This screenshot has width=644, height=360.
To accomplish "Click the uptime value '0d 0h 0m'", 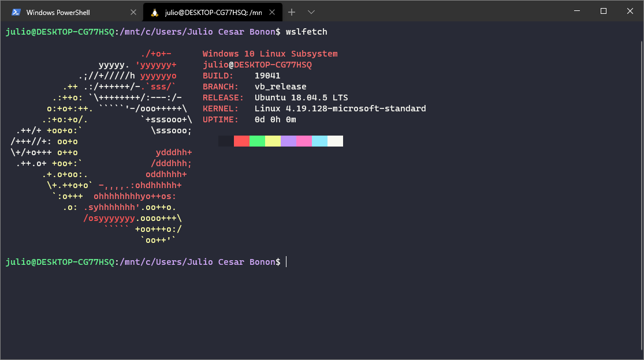I will [276, 120].
